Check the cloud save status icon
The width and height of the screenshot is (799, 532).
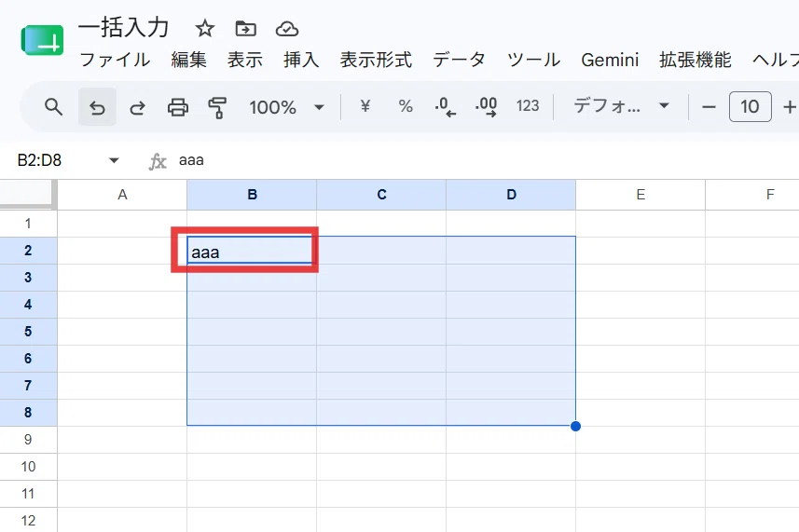[x=287, y=29]
